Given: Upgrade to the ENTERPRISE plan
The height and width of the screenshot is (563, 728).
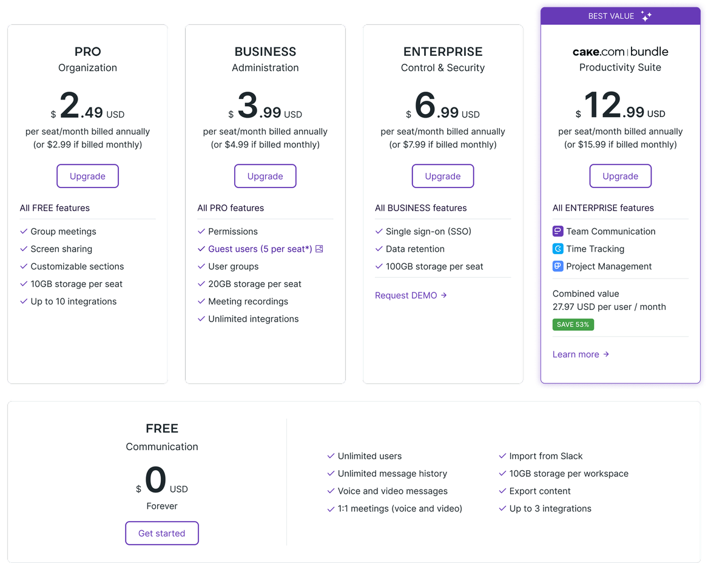Looking at the screenshot, I should pos(443,176).
